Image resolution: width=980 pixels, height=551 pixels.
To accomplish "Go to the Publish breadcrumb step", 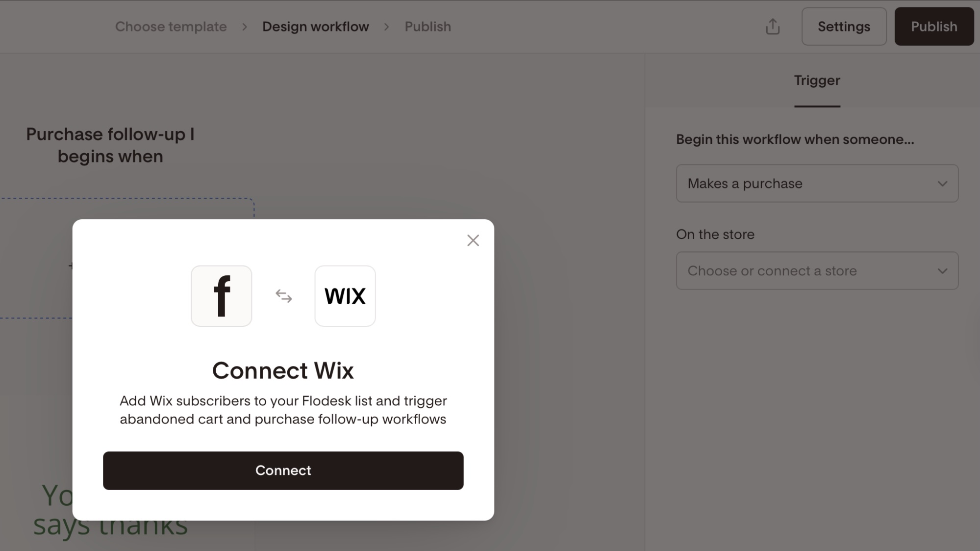I will click(x=427, y=26).
